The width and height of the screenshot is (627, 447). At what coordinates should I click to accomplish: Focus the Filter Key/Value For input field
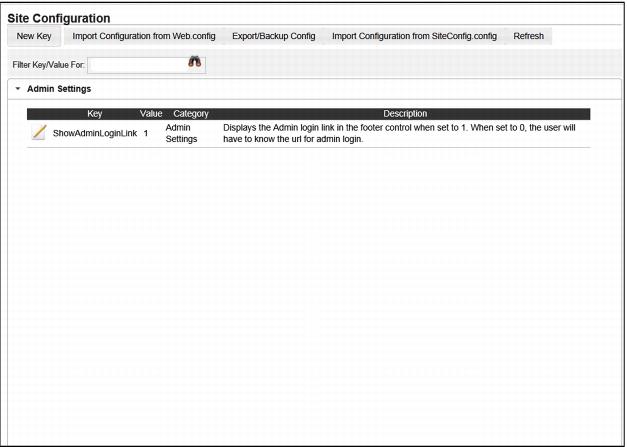point(146,65)
